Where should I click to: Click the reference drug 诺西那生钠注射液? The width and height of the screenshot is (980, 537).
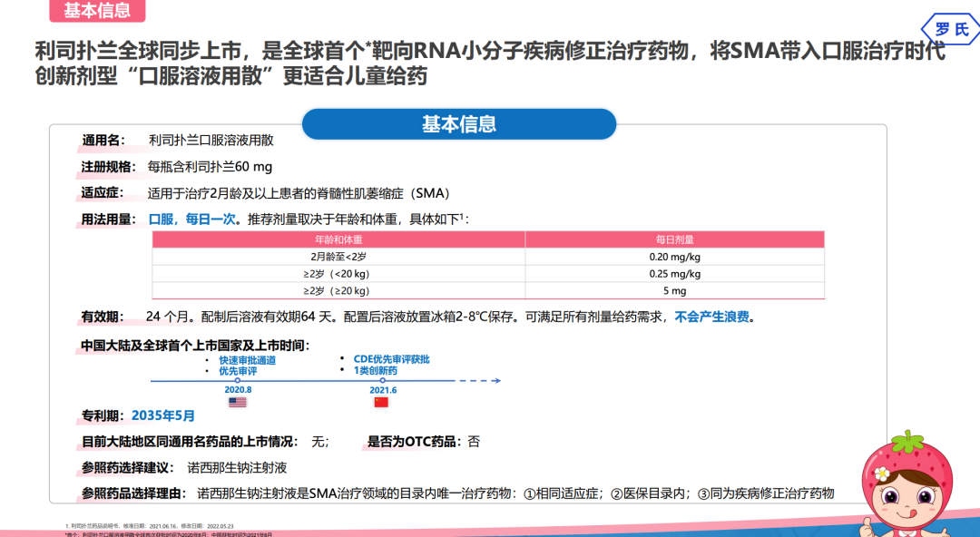coord(238,468)
